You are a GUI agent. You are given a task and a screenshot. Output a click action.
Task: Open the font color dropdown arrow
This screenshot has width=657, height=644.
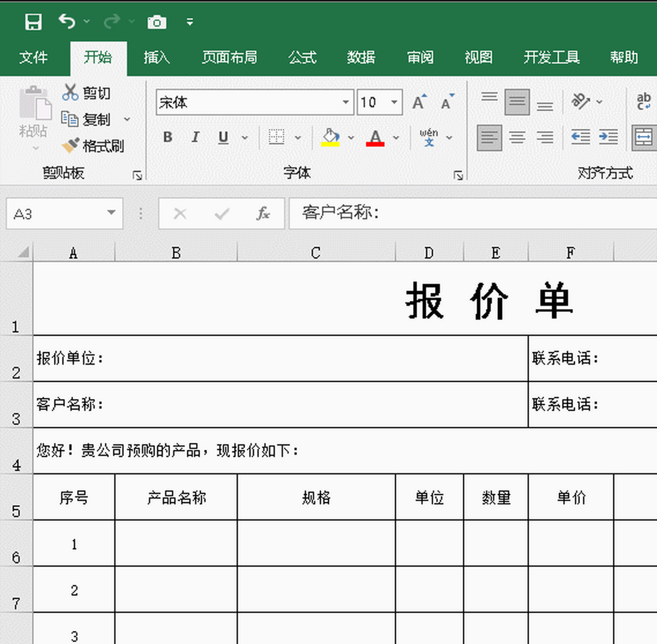click(x=396, y=137)
